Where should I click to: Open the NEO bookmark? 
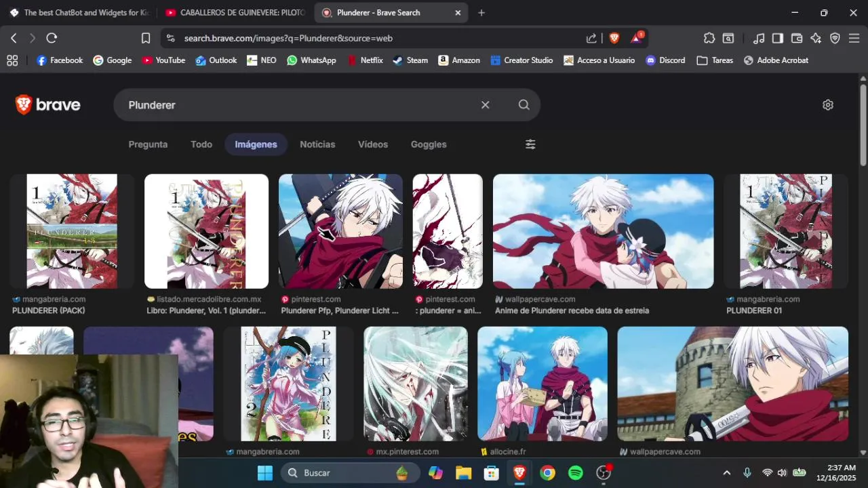point(262,60)
